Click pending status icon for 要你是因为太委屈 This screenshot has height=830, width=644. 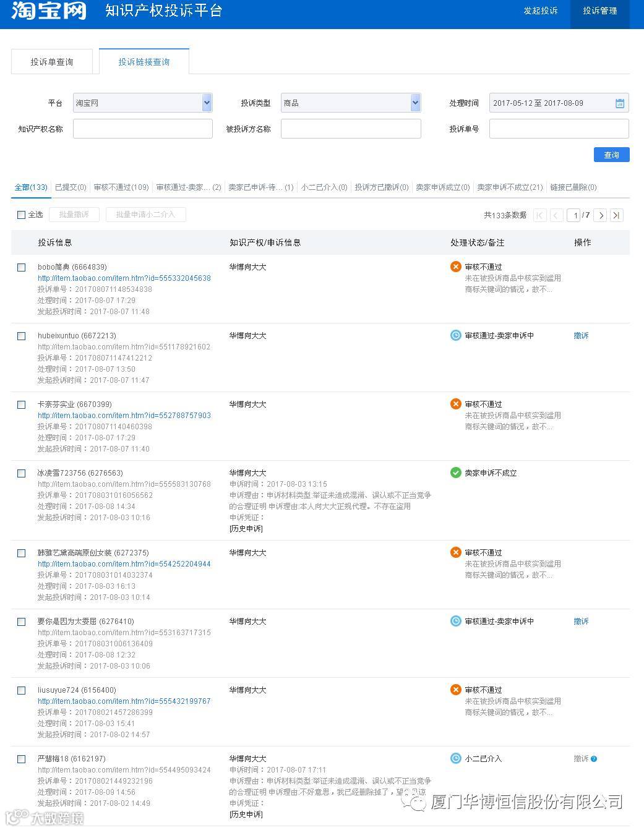coord(456,621)
